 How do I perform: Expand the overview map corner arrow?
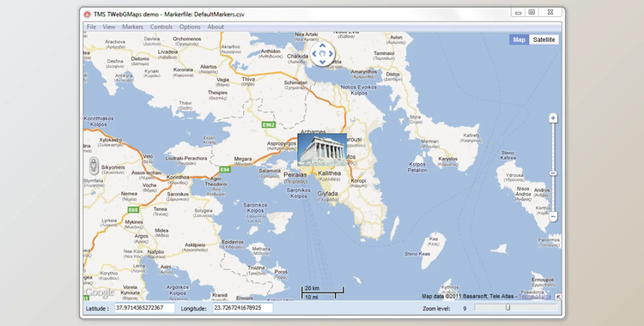click(558, 297)
